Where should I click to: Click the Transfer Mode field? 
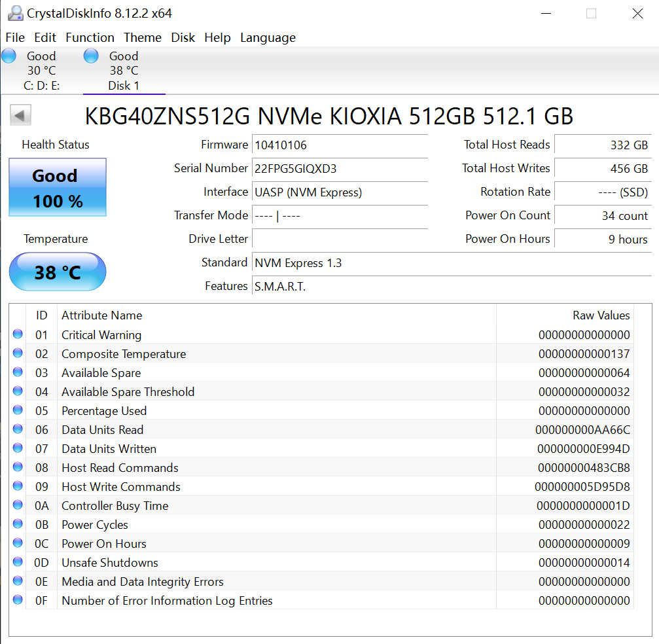point(340,215)
